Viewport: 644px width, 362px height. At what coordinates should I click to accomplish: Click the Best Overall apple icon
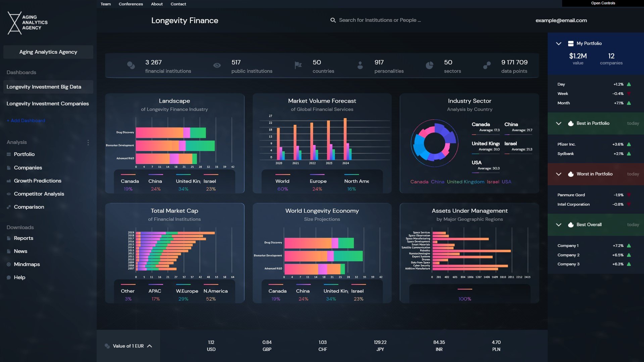[x=571, y=225]
